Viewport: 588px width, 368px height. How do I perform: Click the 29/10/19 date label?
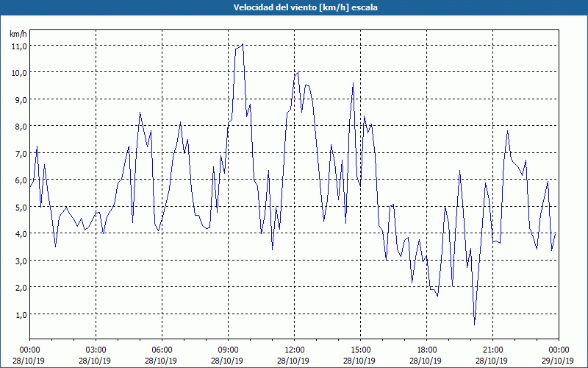pyautogui.click(x=558, y=361)
